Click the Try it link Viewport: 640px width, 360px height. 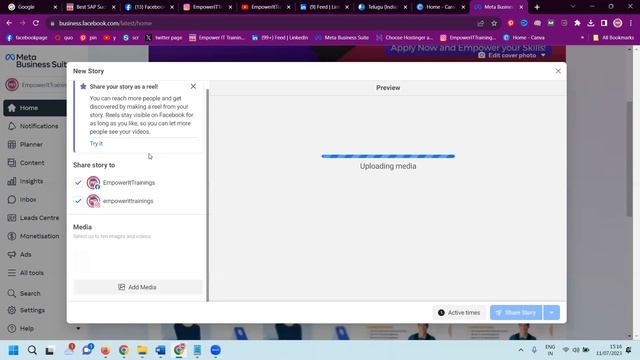(96, 144)
